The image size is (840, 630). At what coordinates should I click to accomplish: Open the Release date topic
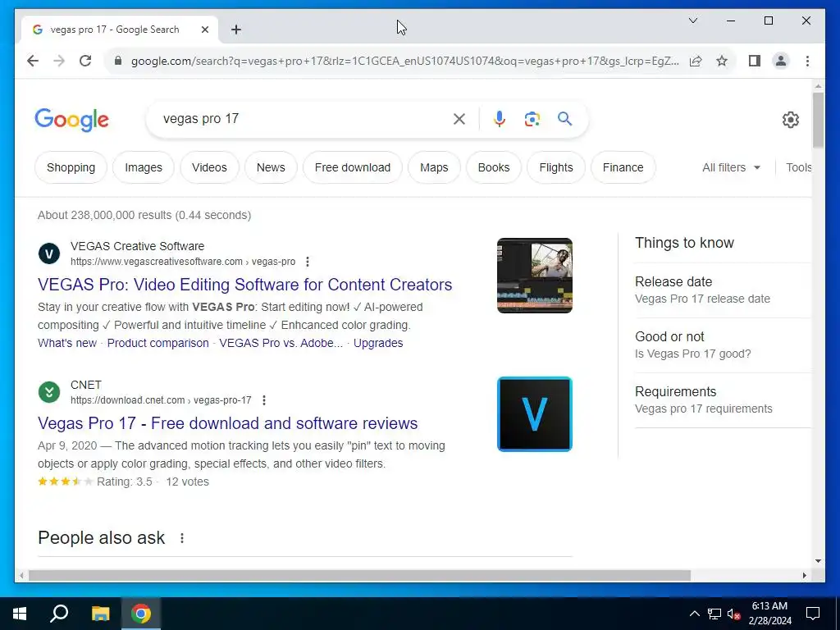click(x=722, y=290)
